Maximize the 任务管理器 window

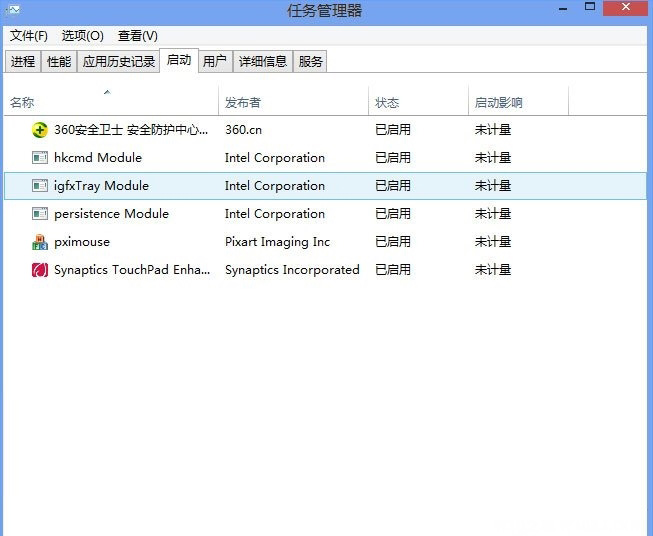click(590, 7)
